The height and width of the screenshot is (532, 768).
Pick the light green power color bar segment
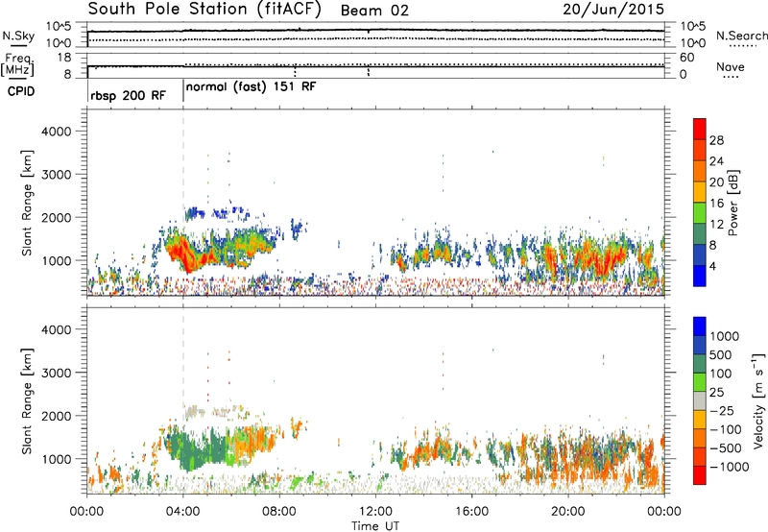click(700, 212)
